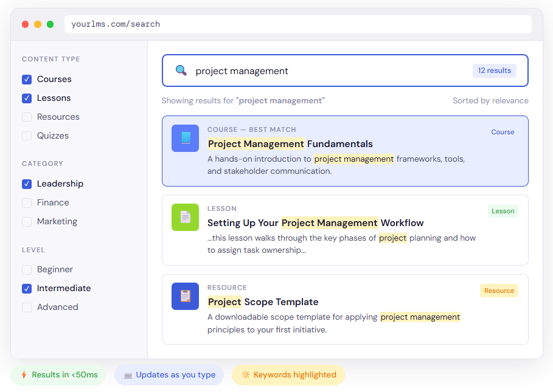Click the magnifying glass search icon
Screen dimensions: 553x392
[181, 70]
